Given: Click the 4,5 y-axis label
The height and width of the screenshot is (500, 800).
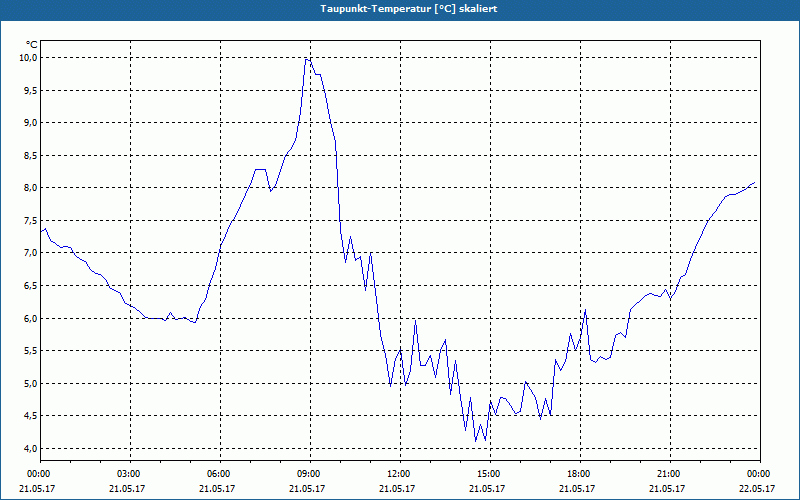Looking at the screenshot, I should click(x=31, y=416).
